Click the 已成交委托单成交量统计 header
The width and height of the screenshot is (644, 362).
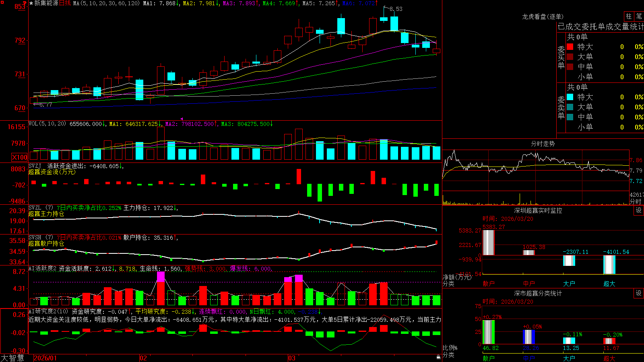pyautogui.click(x=601, y=27)
